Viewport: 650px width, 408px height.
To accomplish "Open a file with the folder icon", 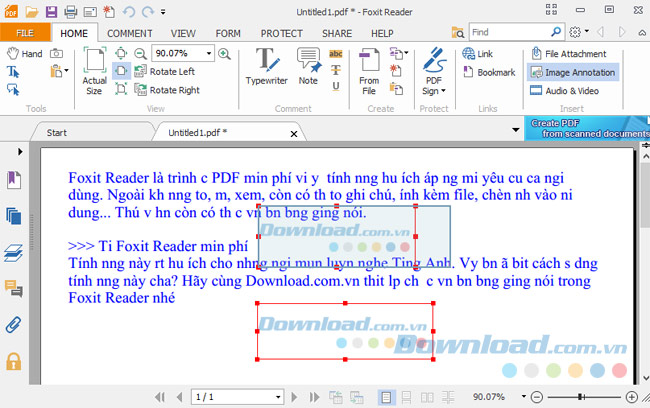I will (32, 12).
